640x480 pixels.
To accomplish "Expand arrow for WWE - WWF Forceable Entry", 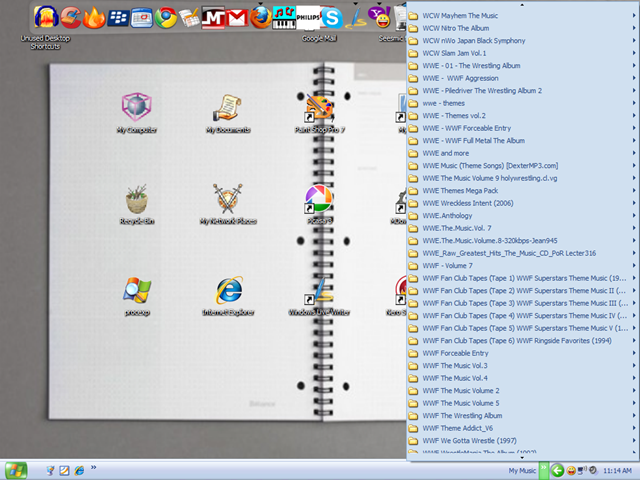I will coord(634,128).
